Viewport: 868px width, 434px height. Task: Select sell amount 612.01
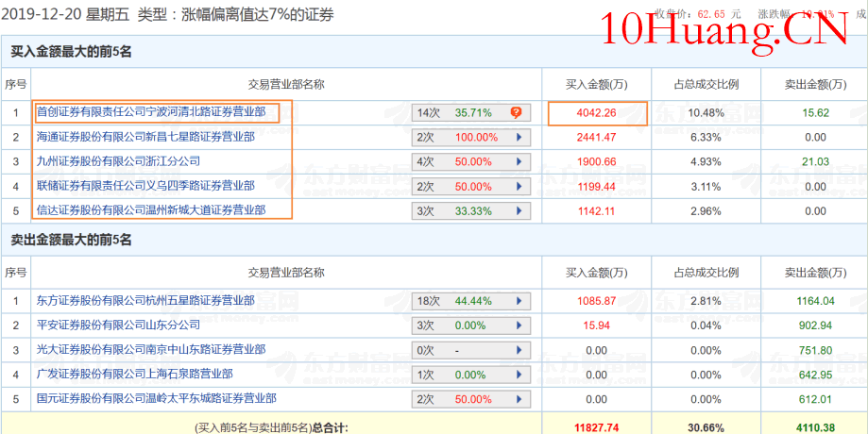[x=815, y=399]
